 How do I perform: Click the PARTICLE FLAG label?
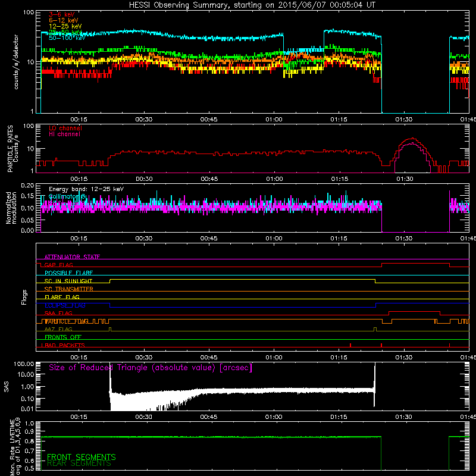point(67,321)
